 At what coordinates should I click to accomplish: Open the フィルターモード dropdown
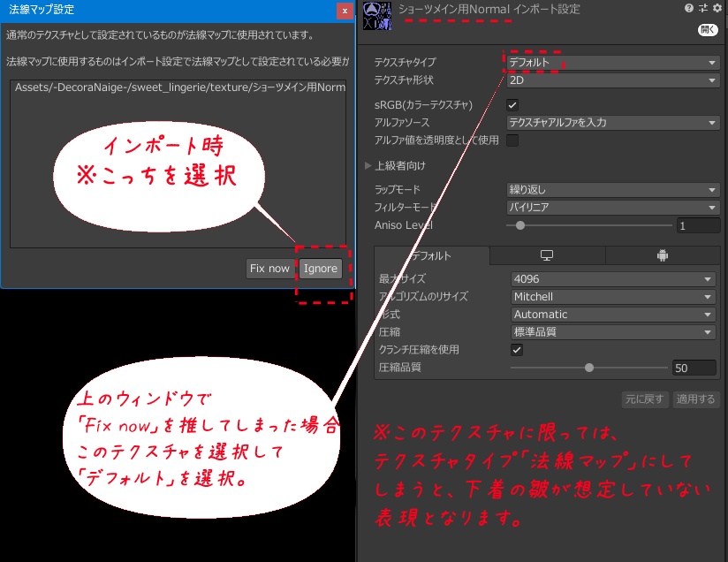613,207
